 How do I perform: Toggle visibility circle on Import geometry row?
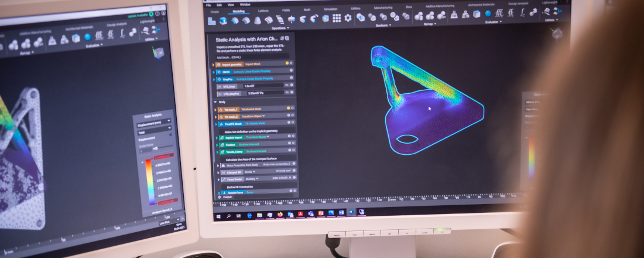coord(291,63)
